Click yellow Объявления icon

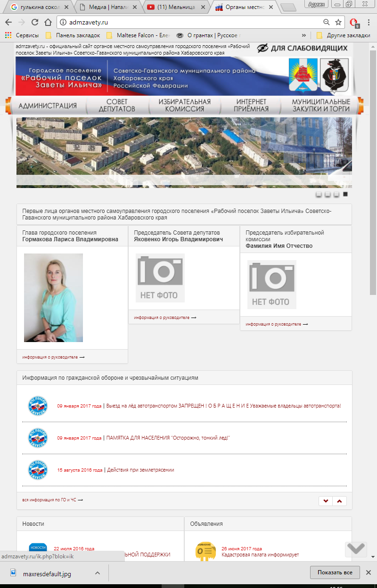[206, 551]
